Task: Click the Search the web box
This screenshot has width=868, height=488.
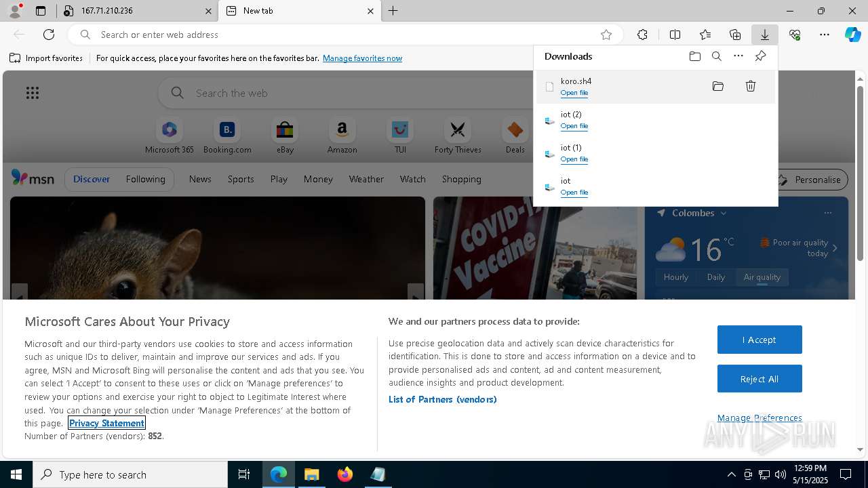Action: coord(346,93)
